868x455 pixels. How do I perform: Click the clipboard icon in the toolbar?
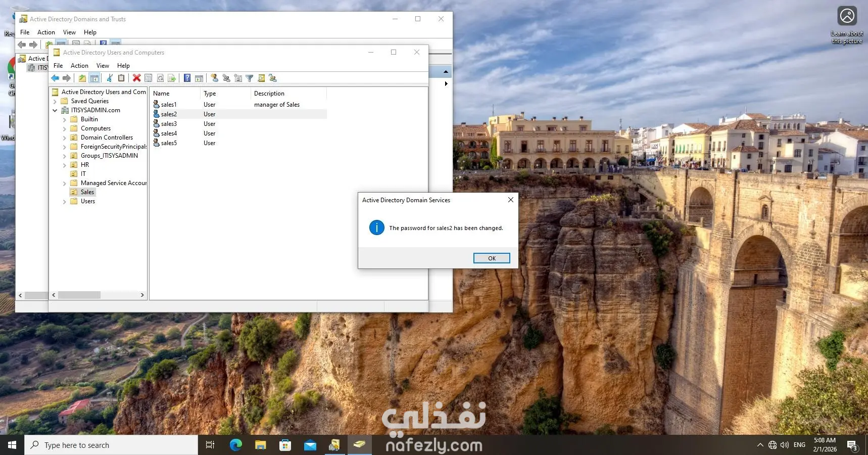[121, 78]
